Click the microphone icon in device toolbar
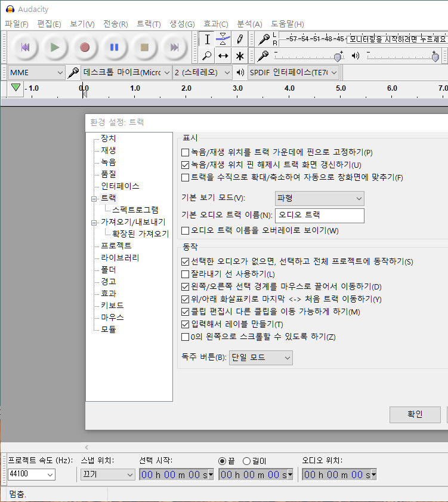448x502 pixels. [x=73, y=73]
